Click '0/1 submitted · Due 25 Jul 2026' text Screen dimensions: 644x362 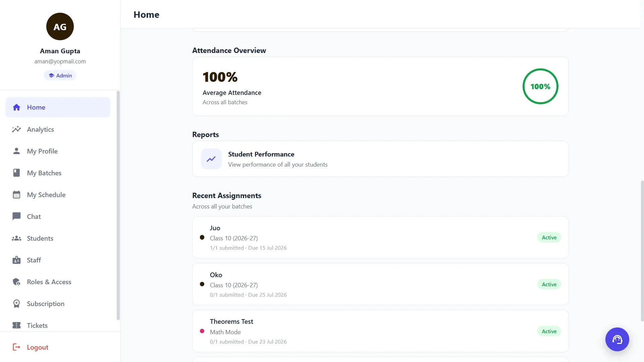[248, 295]
